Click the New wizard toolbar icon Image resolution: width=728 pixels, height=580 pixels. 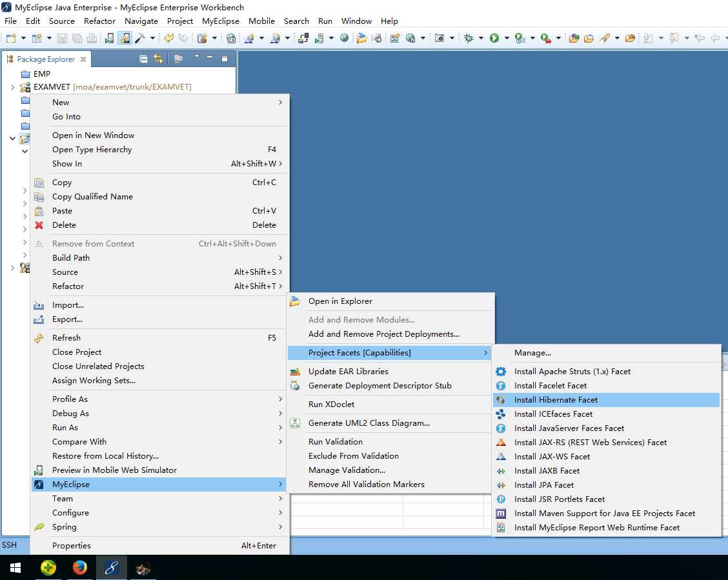11,38
